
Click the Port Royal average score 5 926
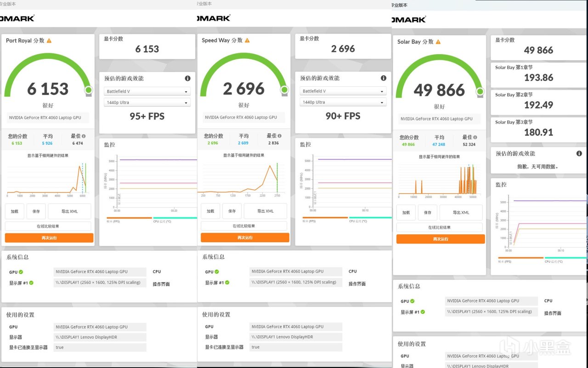48,143
